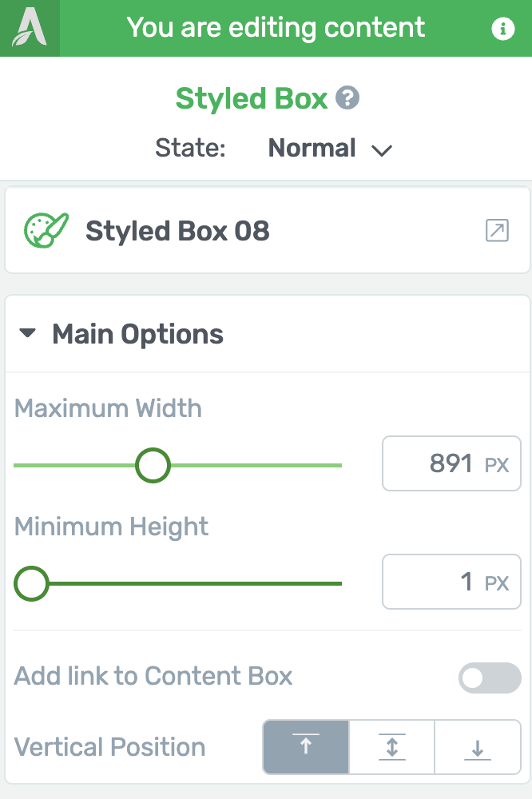Set vertical position to middle
532x799 pixels.
391,747
